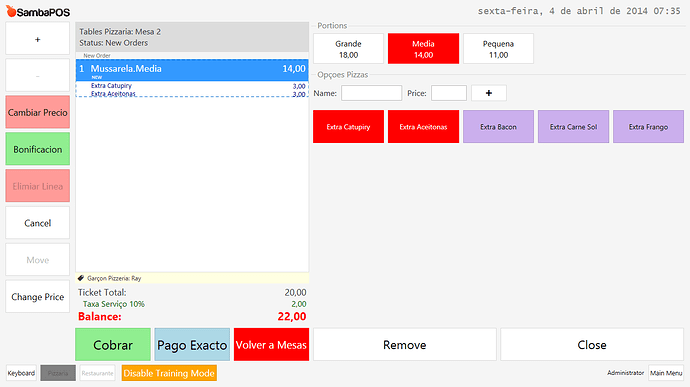Click the minus quantity button in sidebar
The height and width of the screenshot is (387, 690).
(37, 76)
